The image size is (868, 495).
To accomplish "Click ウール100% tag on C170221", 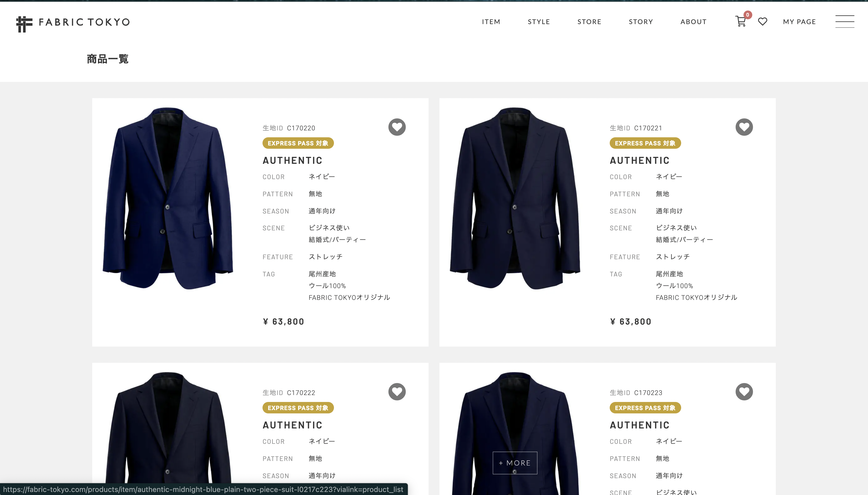I will (x=675, y=286).
